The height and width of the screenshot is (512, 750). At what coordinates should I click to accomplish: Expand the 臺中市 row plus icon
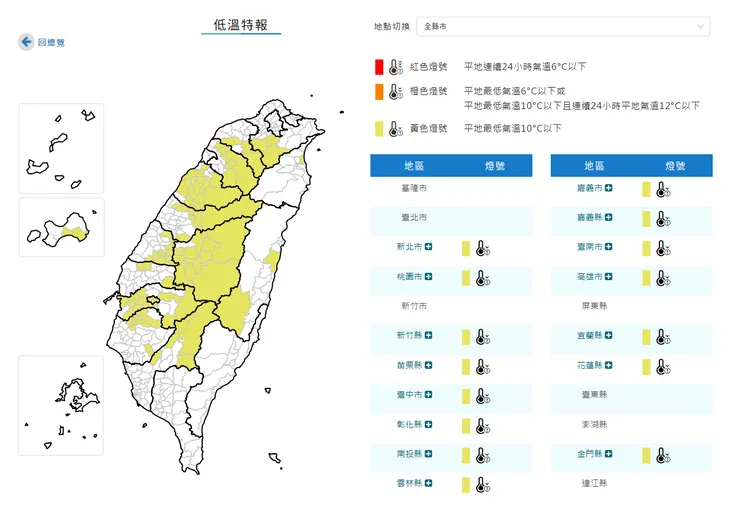pos(429,394)
